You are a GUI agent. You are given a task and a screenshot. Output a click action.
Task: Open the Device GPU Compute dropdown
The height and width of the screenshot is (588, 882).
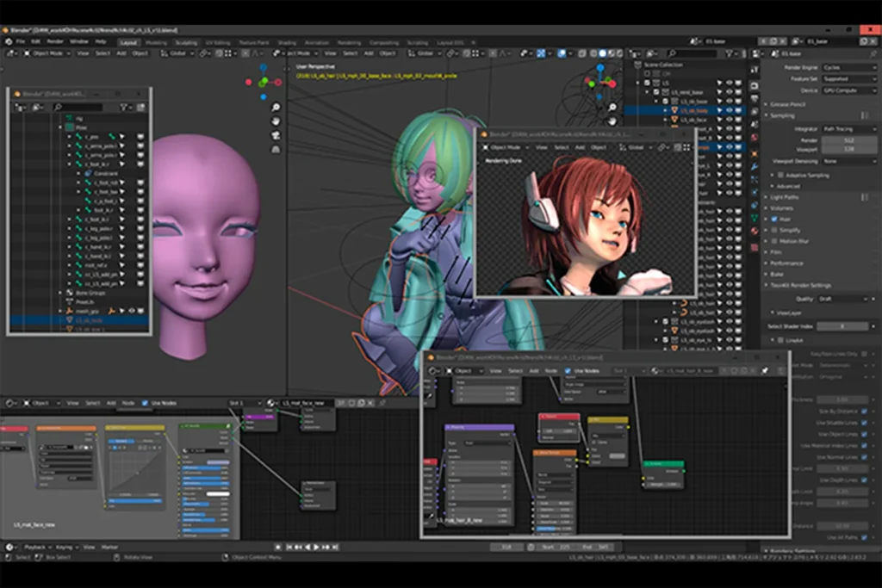848,90
